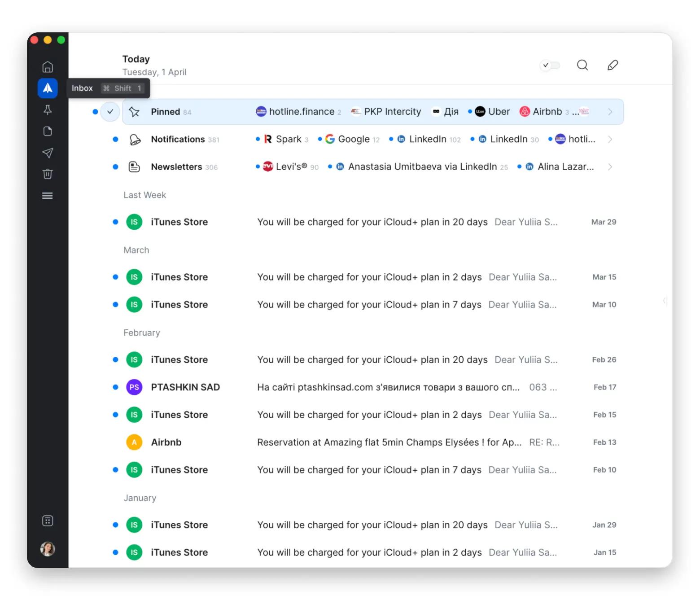The image size is (700, 604).
Task: Click the Pinned star icon
Action: [x=134, y=112]
